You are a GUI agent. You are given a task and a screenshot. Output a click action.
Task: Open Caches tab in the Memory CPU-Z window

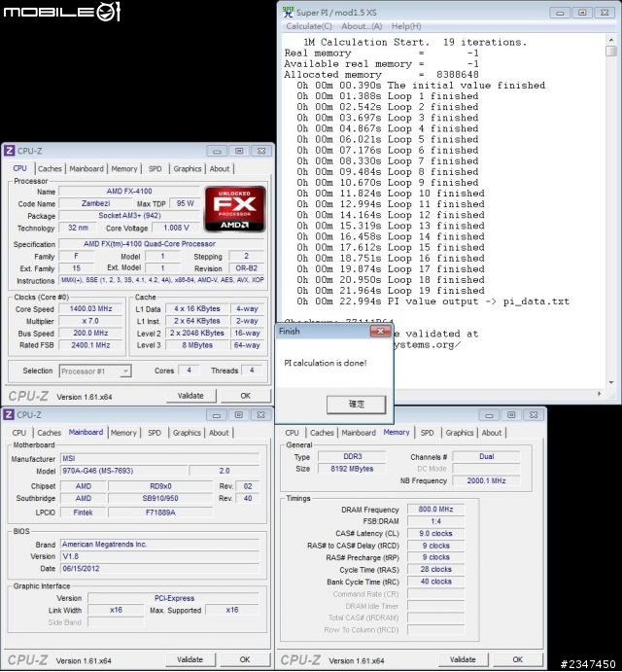pyautogui.click(x=322, y=433)
